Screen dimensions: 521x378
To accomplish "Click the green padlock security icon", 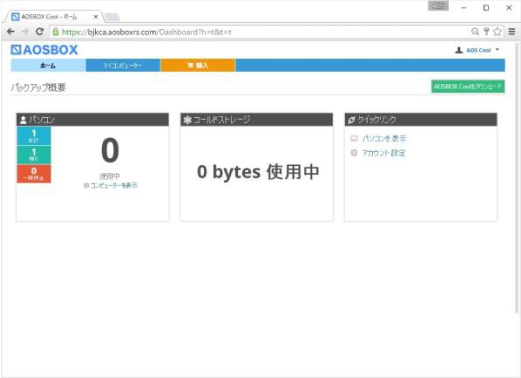I will [56, 32].
